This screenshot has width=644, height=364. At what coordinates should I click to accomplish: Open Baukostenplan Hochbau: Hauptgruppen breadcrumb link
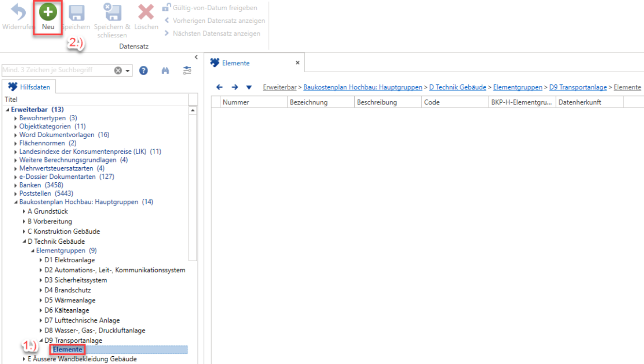point(363,87)
